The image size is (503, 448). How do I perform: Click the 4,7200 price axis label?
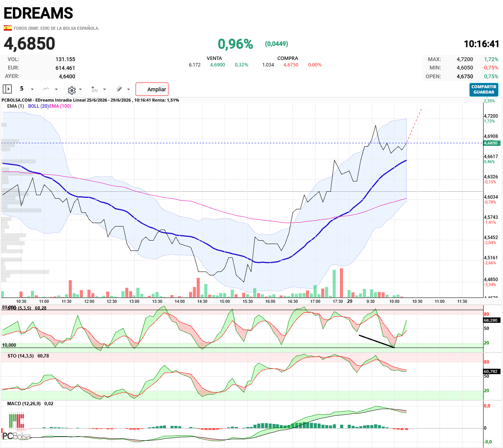click(491, 116)
